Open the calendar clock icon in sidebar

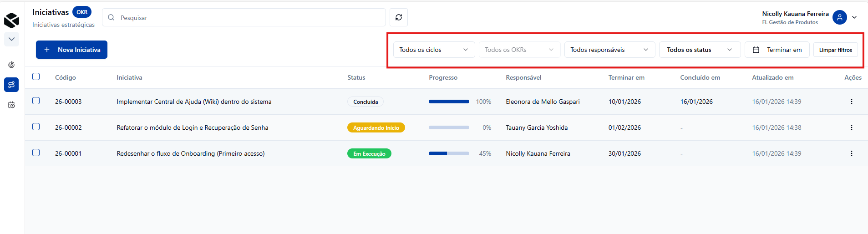point(11,105)
